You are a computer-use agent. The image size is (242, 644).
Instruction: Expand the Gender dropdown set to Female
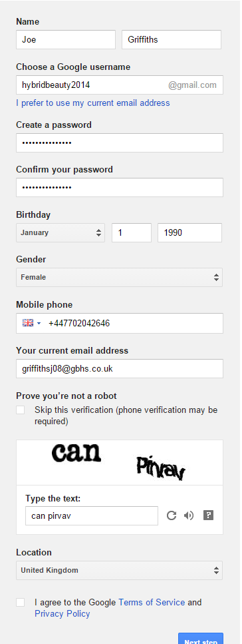click(120, 277)
